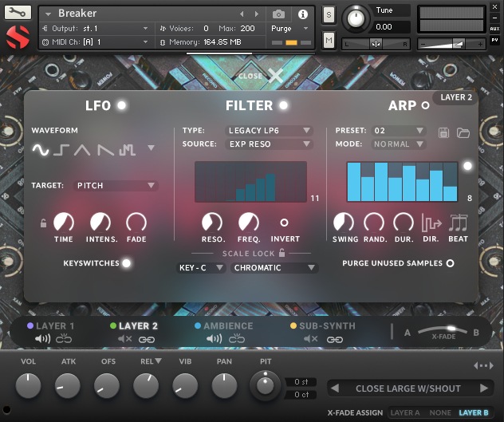Toggle the LFO power switch
504x422 pixels.
click(x=121, y=105)
